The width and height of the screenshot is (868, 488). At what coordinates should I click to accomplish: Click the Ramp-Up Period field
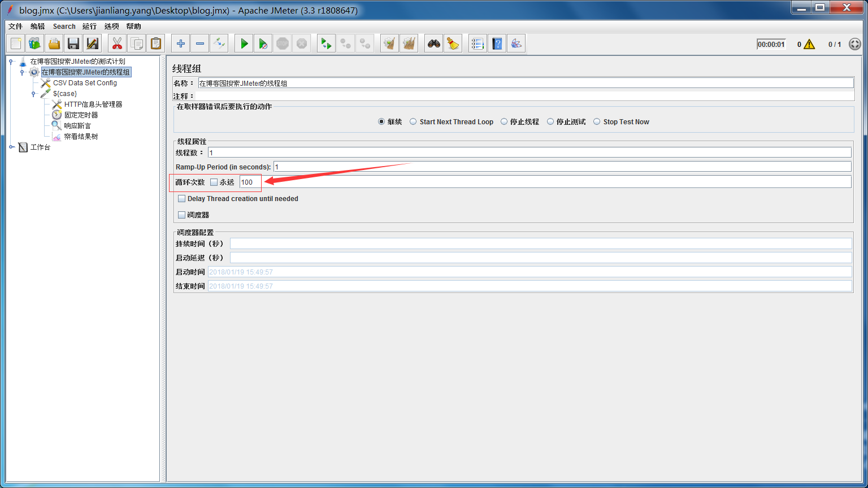[562, 167]
